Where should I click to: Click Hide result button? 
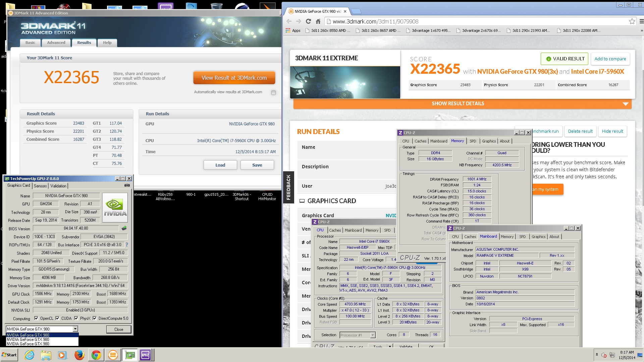[612, 131]
